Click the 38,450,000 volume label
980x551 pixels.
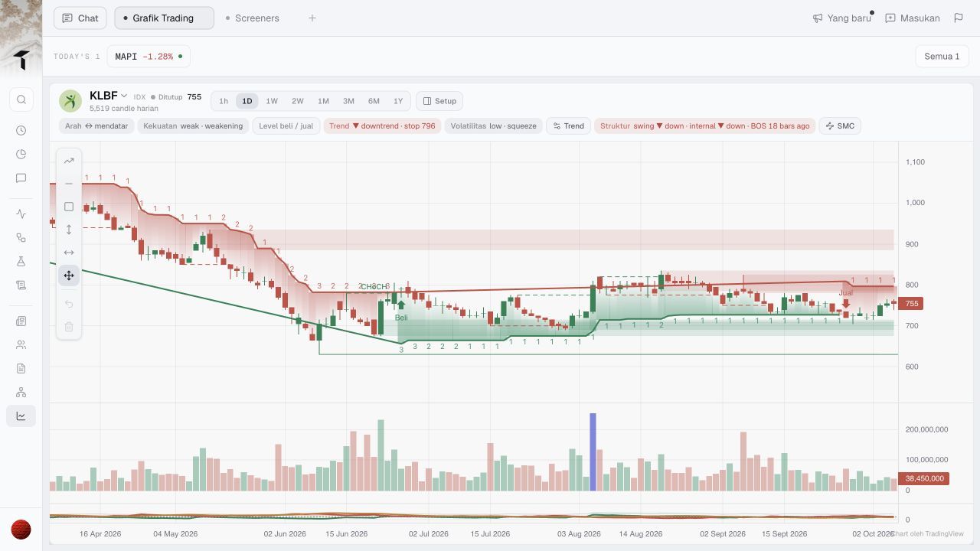tap(925, 478)
